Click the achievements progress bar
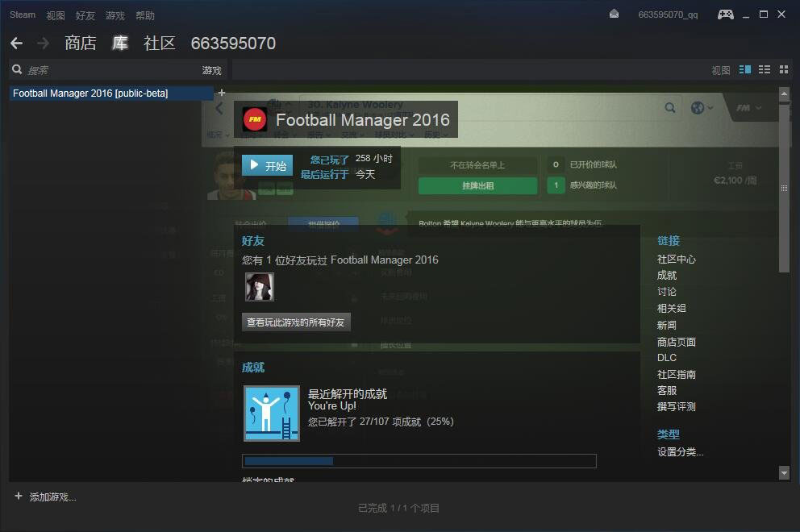Screen dimensions: 800x532 tap(419, 461)
